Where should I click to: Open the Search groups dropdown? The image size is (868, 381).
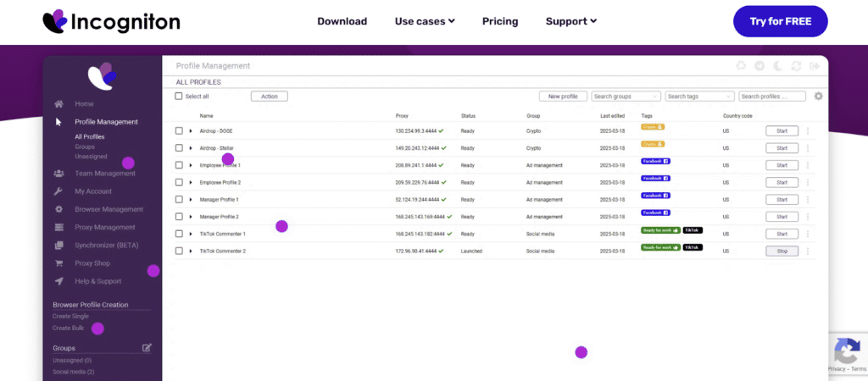[x=626, y=97]
